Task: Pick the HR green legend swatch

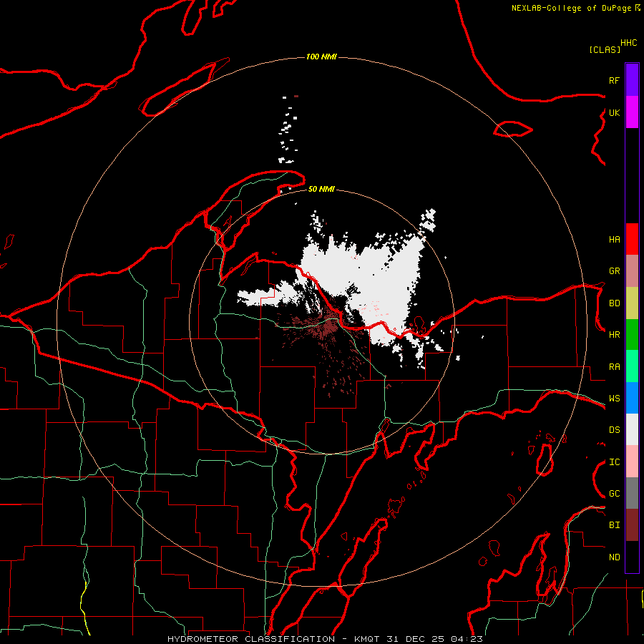Action: coord(632,334)
